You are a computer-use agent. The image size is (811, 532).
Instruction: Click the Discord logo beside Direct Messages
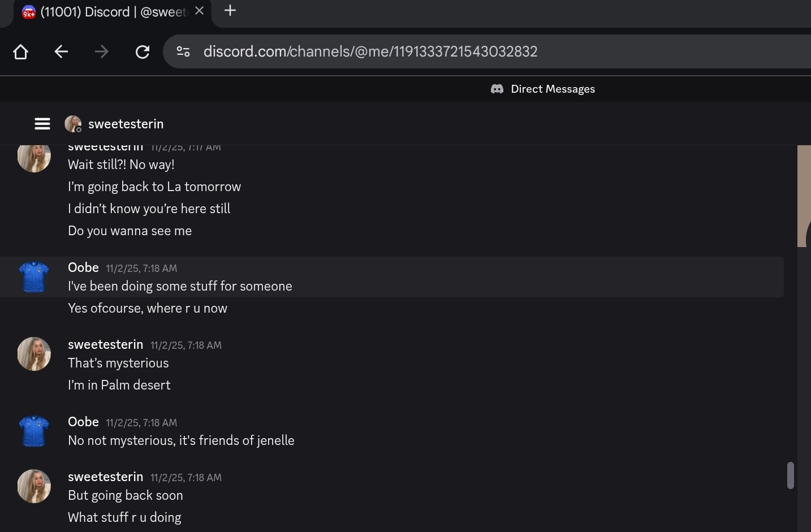[497, 89]
